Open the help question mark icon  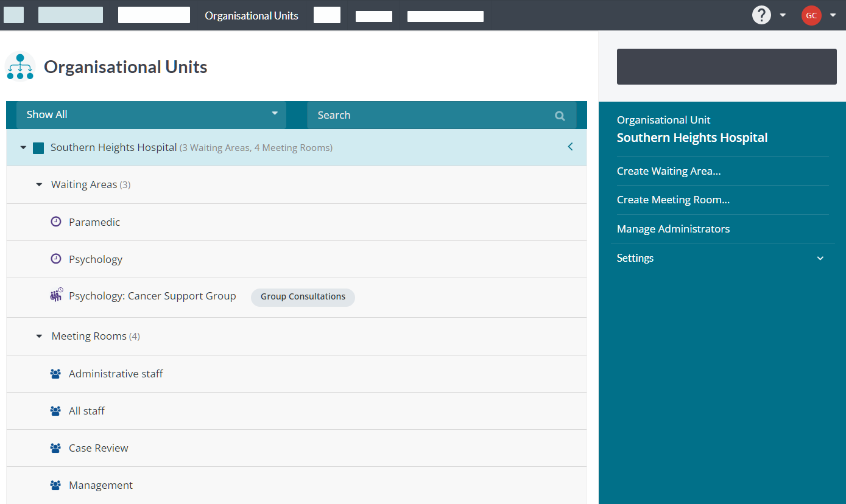pos(761,14)
